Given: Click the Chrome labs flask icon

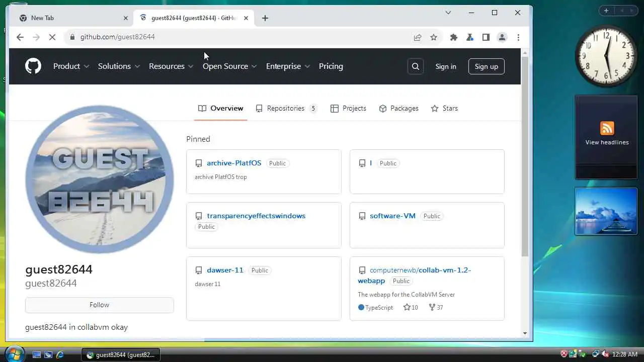Looking at the screenshot, I should [x=470, y=37].
